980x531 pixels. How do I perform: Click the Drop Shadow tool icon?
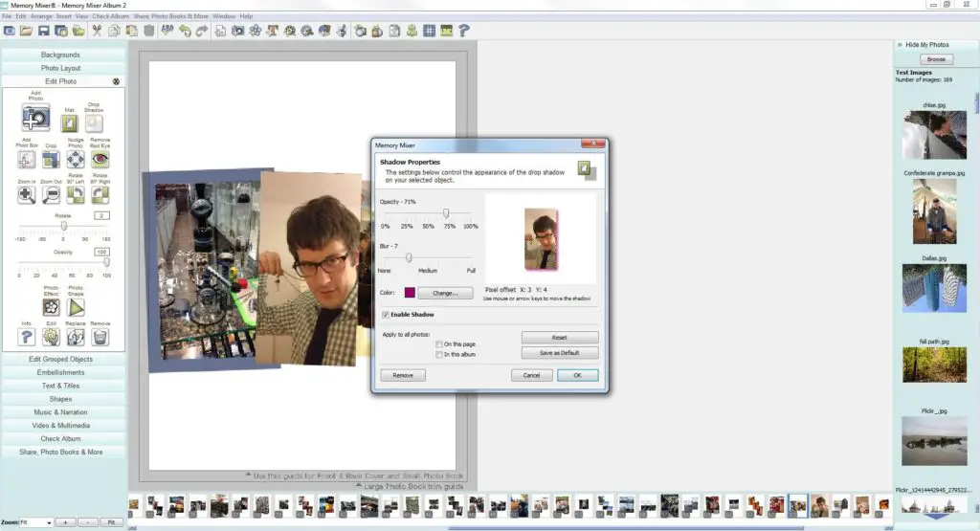(x=94, y=123)
